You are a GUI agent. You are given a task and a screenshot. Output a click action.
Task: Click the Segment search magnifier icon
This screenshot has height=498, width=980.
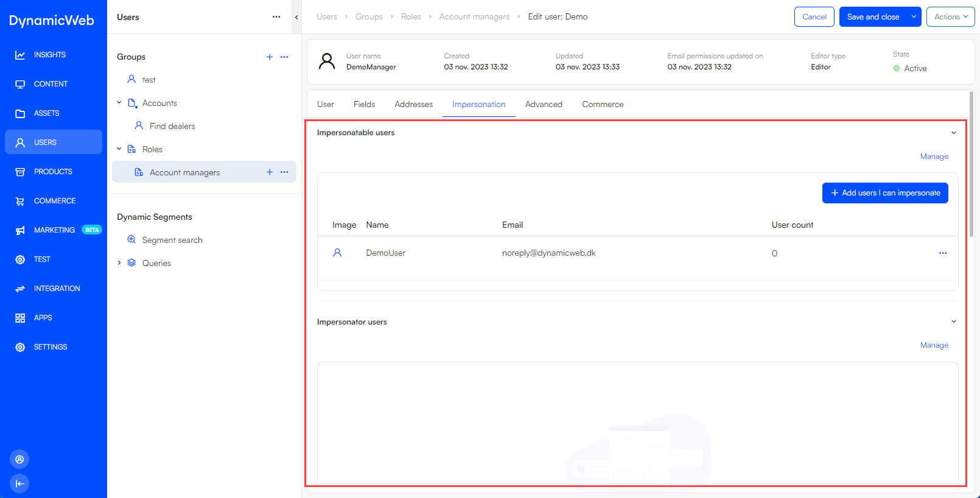tap(131, 240)
